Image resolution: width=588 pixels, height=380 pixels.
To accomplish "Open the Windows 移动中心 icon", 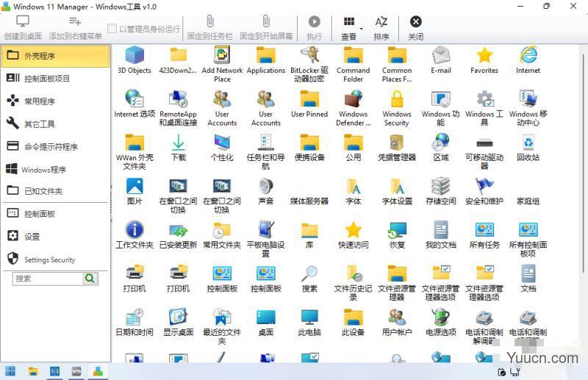I will click(x=528, y=108).
